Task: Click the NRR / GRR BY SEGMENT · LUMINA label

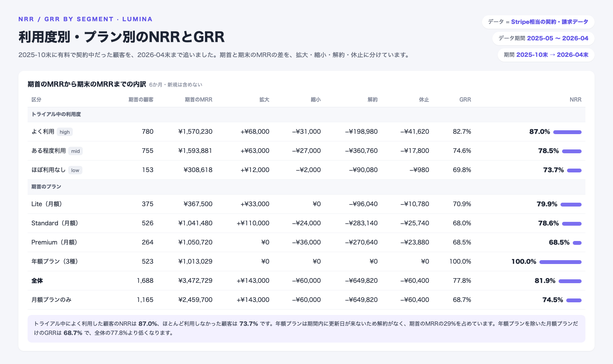Action: tap(85, 19)
